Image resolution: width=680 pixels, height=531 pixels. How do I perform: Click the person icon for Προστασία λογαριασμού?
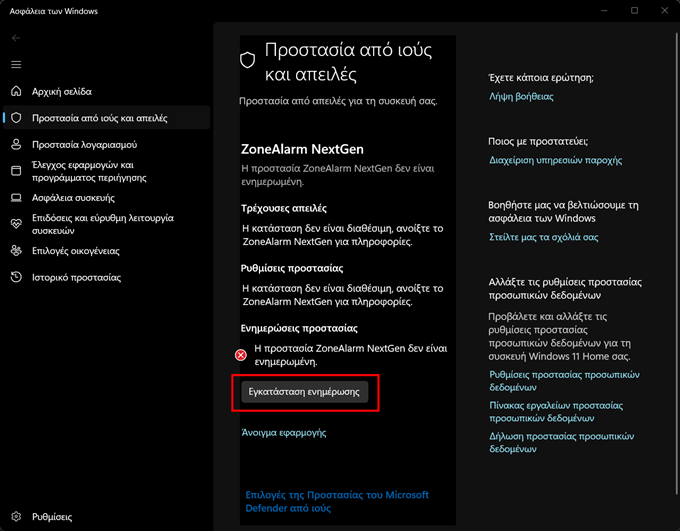(16, 144)
